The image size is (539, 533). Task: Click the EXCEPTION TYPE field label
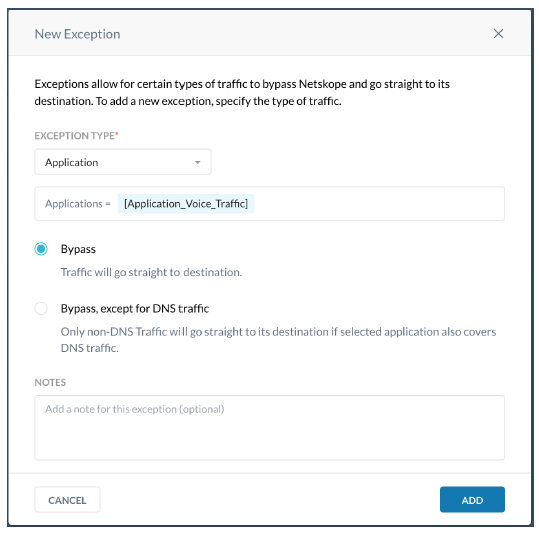[x=76, y=136]
